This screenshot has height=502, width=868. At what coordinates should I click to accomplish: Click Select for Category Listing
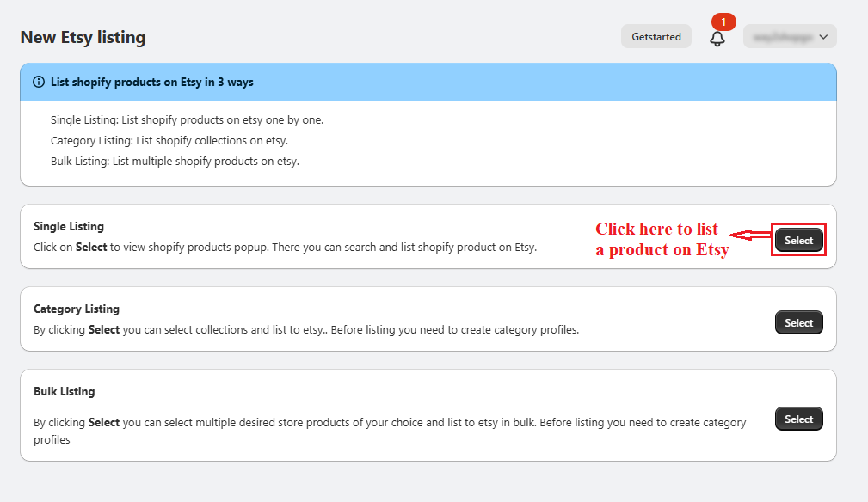pos(799,323)
